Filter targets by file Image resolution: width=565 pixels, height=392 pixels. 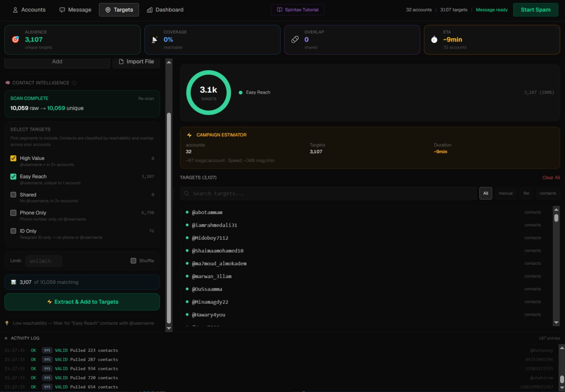[526, 193]
